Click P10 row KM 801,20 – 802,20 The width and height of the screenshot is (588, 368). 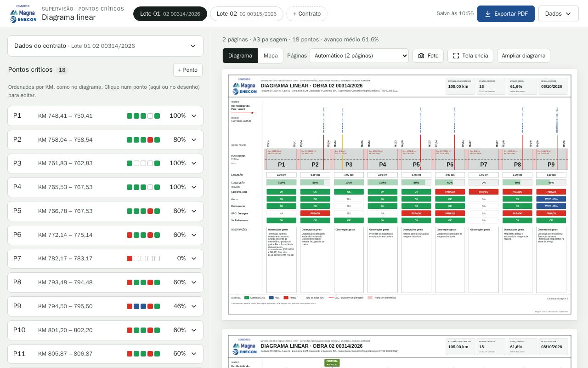105,330
